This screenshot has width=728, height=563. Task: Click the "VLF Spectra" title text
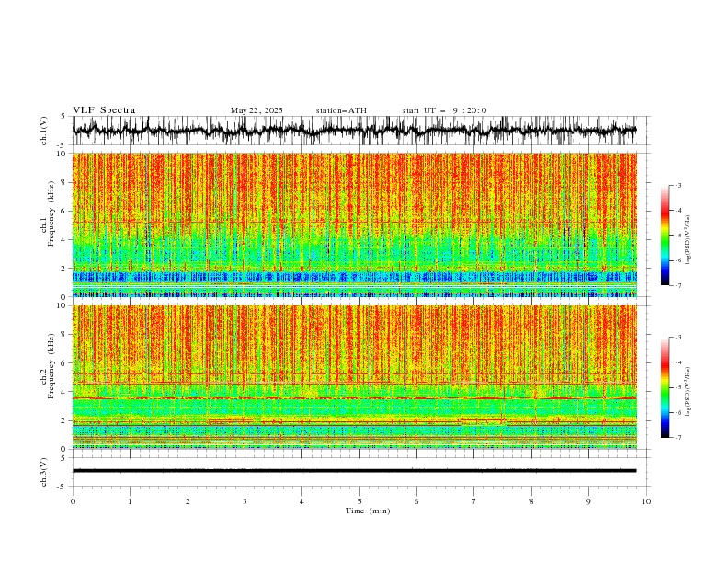[x=104, y=110]
